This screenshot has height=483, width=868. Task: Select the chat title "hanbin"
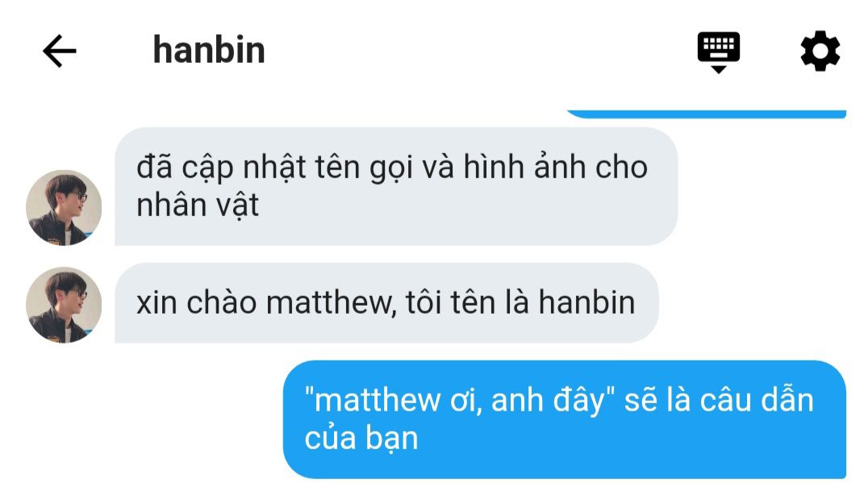click(x=209, y=50)
